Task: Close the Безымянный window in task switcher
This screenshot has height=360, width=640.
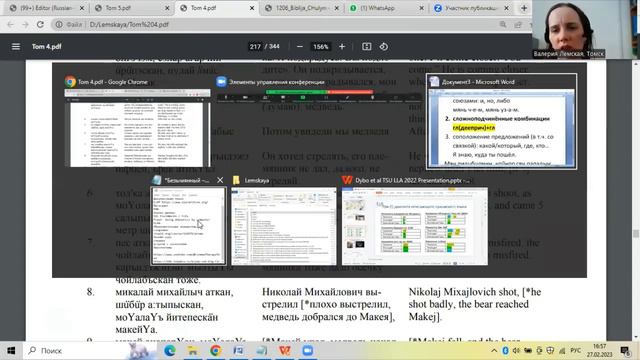Action: [220, 180]
